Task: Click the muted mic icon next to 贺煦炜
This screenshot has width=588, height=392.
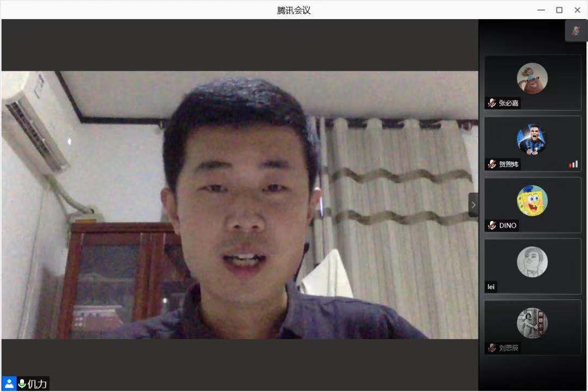Action: pyautogui.click(x=492, y=164)
